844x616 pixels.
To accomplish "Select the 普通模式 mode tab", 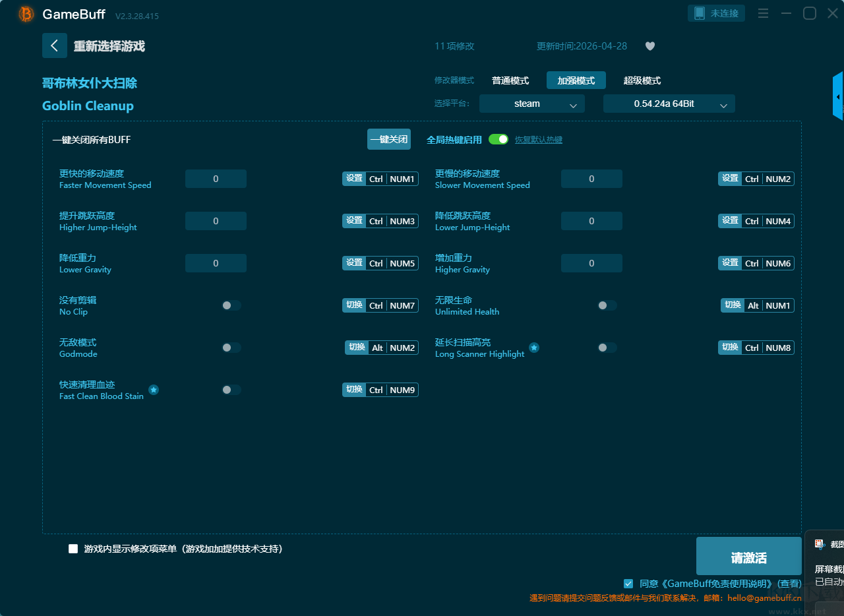I will click(510, 80).
